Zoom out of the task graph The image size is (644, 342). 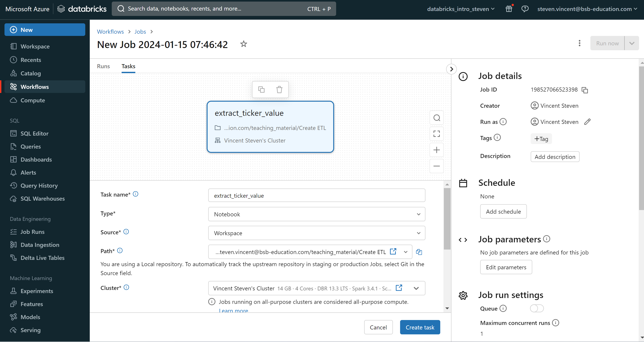click(x=436, y=166)
